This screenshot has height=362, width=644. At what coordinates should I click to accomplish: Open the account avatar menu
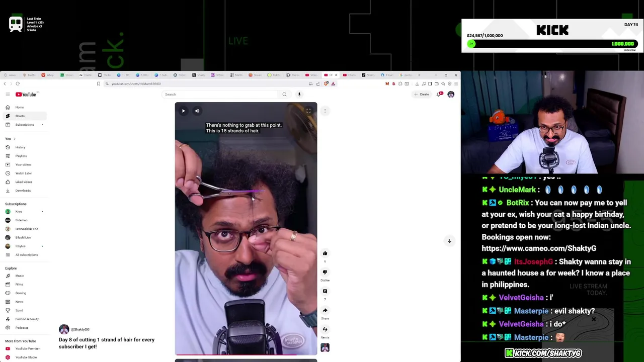point(451,95)
